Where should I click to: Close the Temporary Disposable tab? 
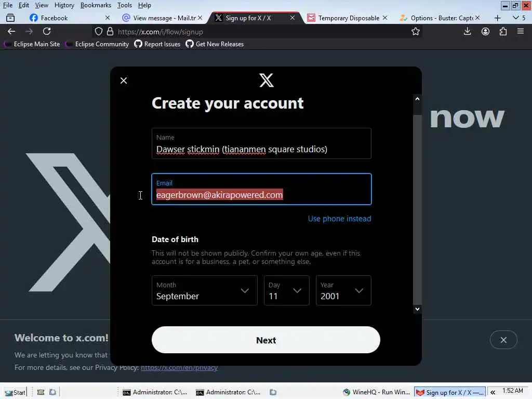click(x=385, y=18)
